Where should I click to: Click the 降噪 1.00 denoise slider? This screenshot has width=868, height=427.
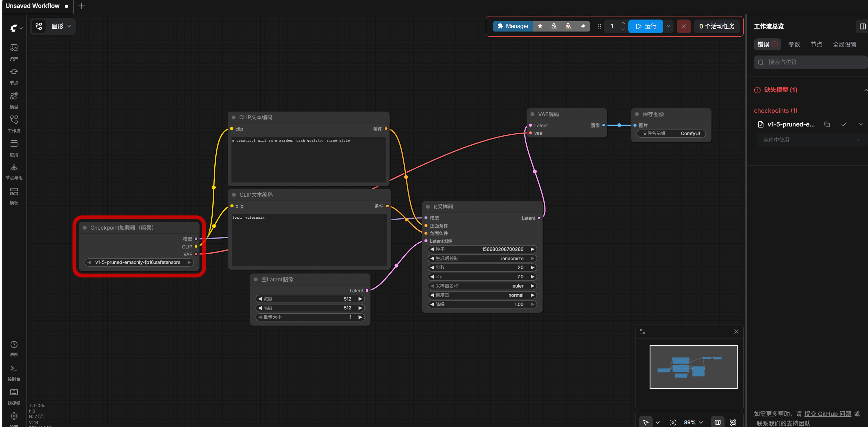(x=482, y=304)
